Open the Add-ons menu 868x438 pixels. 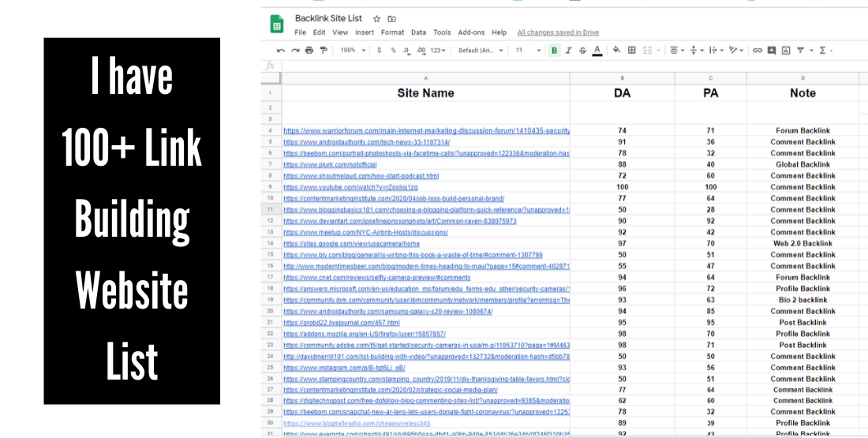click(471, 32)
